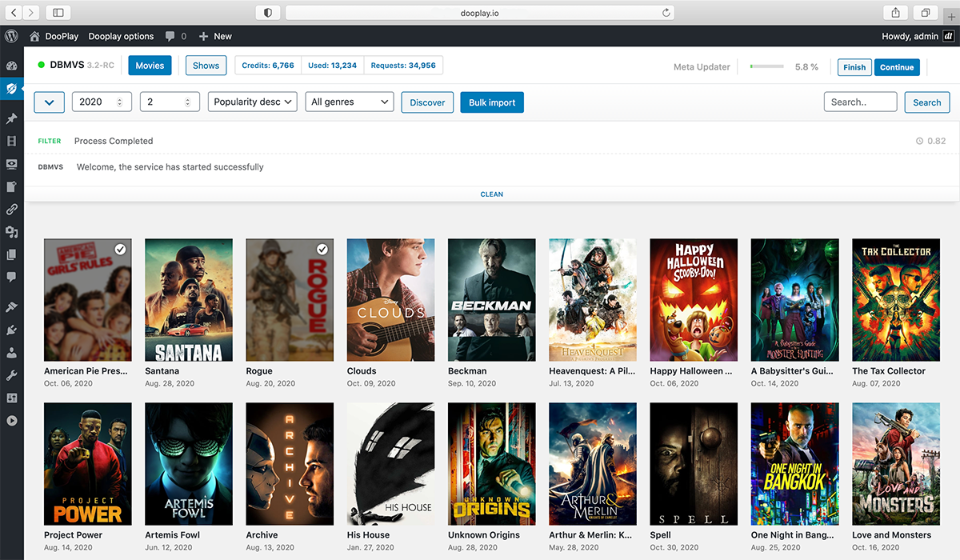The width and height of the screenshot is (960, 560).
Task: Click the Used: 13,234 counter
Action: 332,66
